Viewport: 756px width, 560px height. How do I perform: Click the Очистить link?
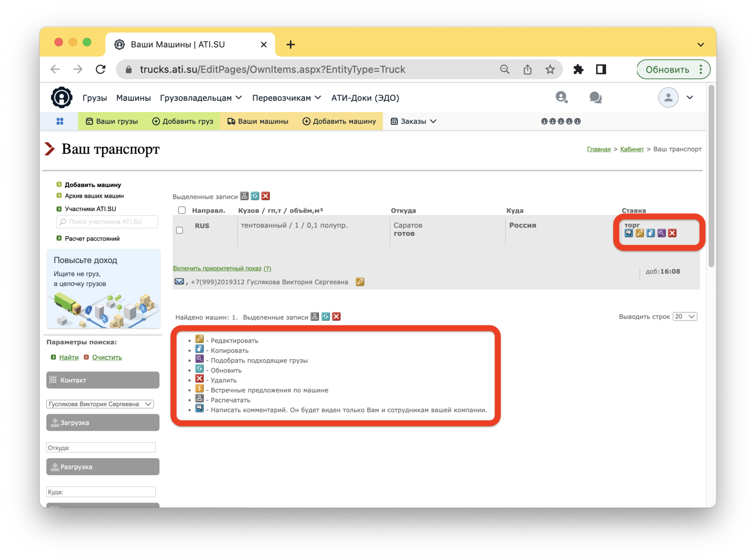pos(107,357)
